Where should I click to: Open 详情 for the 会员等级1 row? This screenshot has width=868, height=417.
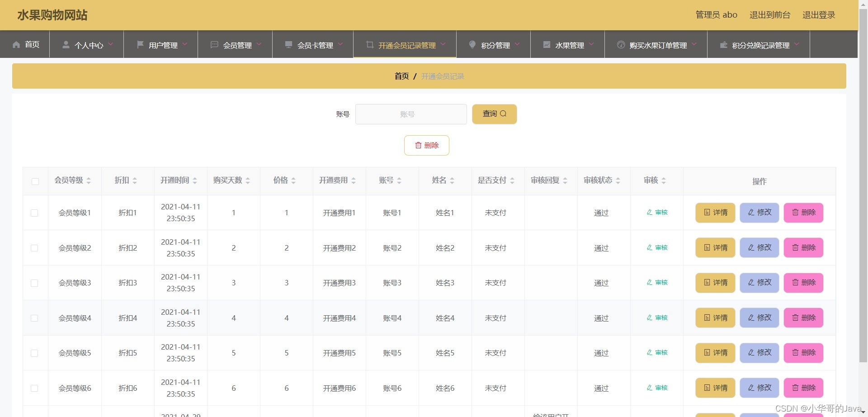(715, 213)
